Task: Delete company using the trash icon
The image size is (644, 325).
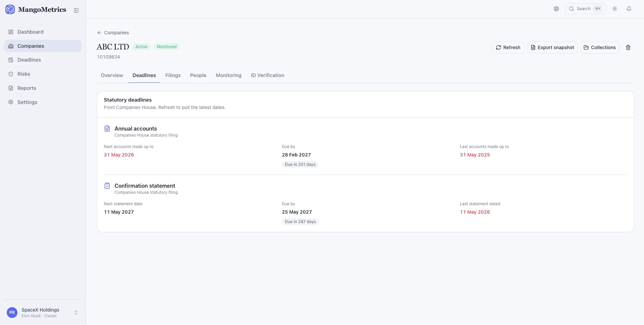Action: coord(628,47)
